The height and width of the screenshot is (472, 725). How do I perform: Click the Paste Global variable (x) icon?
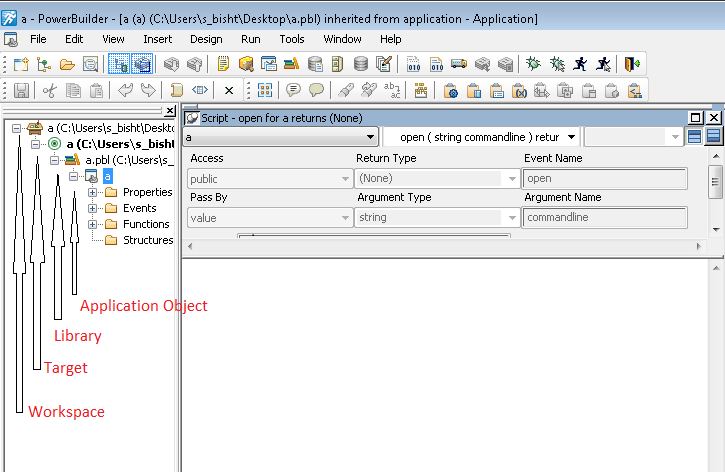click(519, 90)
